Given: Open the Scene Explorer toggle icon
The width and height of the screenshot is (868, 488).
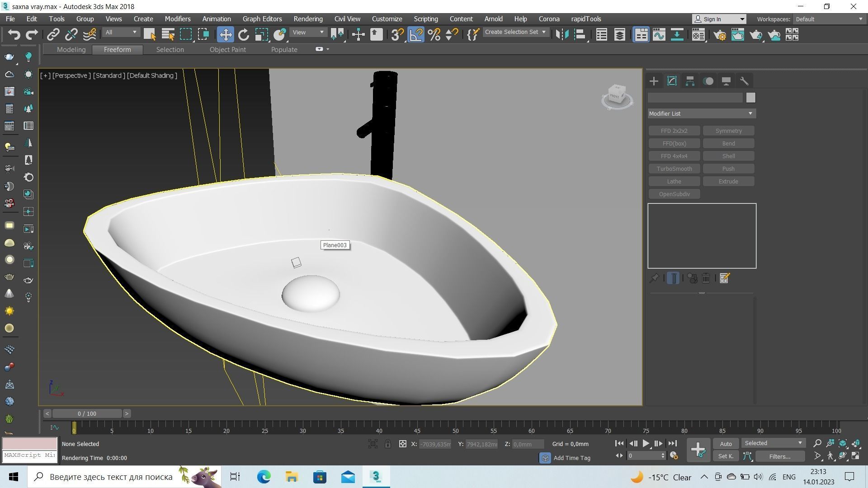Looking at the screenshot, I should click(x=601, y=34).
